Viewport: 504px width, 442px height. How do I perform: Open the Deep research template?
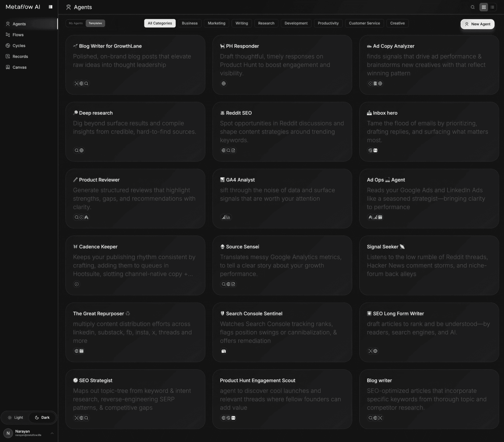click(135, 131)
